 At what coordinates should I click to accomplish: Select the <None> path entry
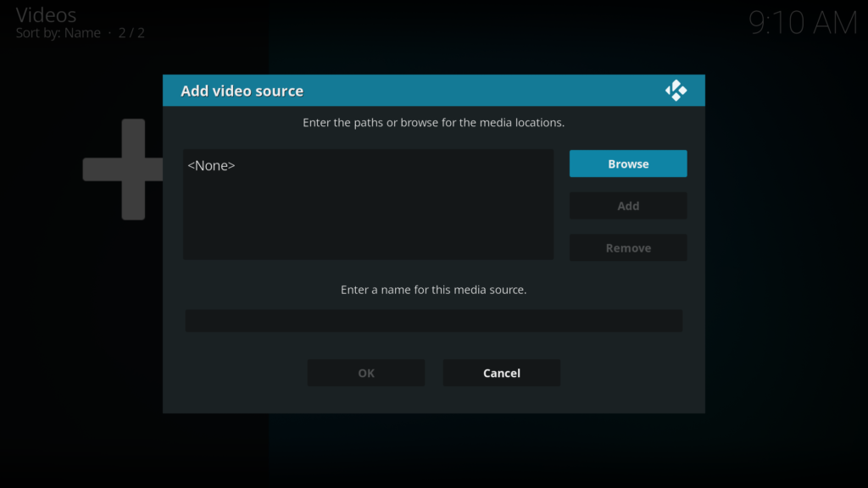(x=211, y=165)
